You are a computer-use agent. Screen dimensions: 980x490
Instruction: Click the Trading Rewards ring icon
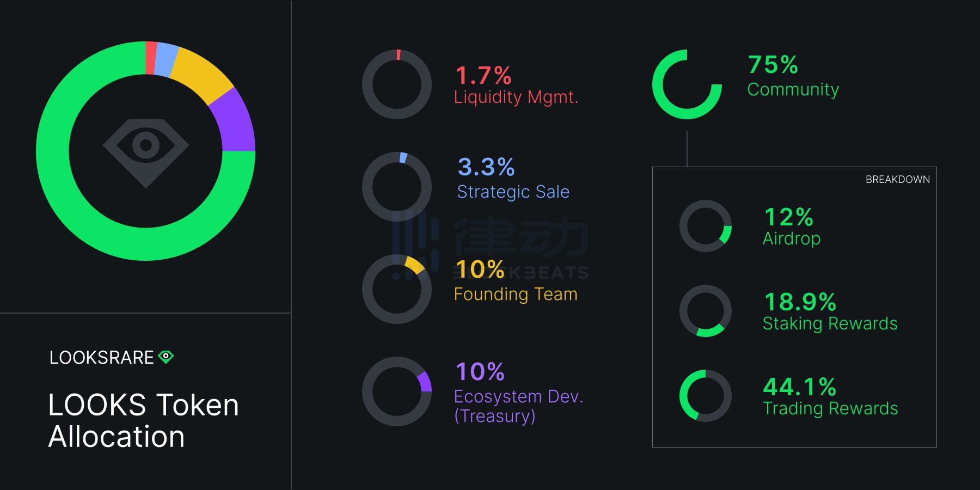tap(706, 396)
